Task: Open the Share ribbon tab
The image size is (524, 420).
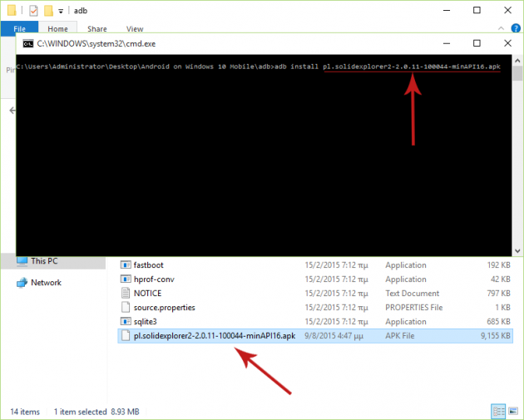Action: (97, 29)
